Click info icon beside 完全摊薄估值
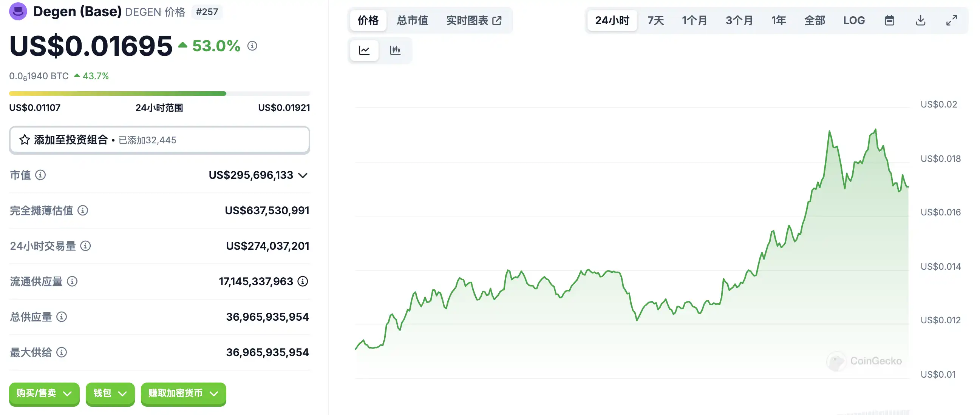 (83, 210)
